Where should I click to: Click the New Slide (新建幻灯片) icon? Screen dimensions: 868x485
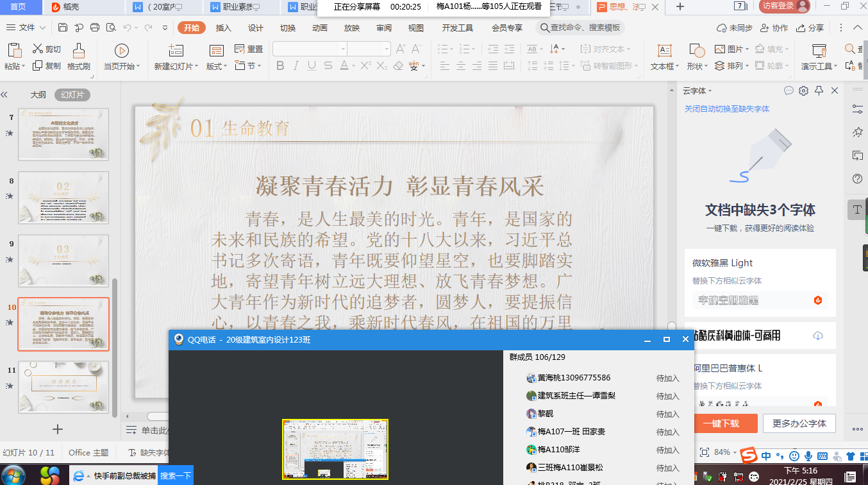[176, 50]
